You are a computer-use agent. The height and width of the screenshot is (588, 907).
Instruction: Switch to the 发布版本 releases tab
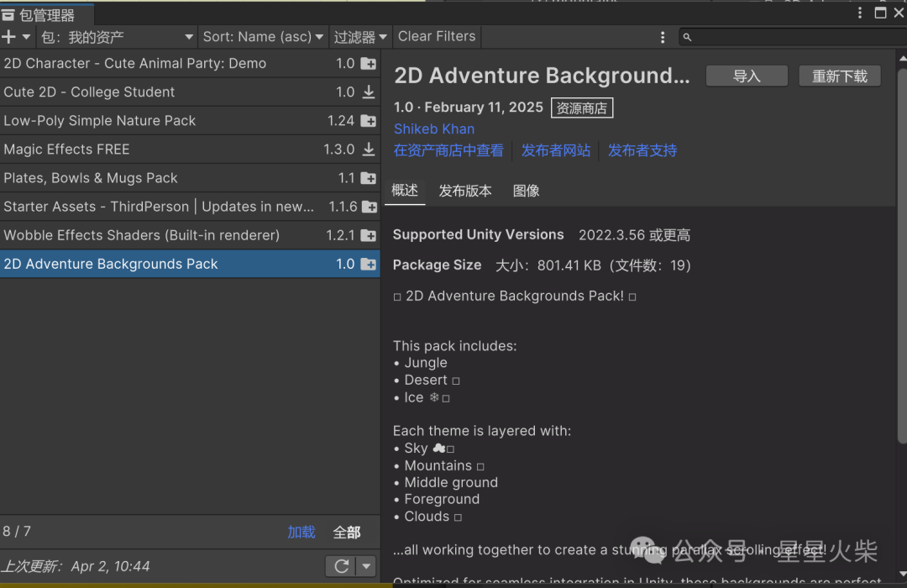(465, 191)
